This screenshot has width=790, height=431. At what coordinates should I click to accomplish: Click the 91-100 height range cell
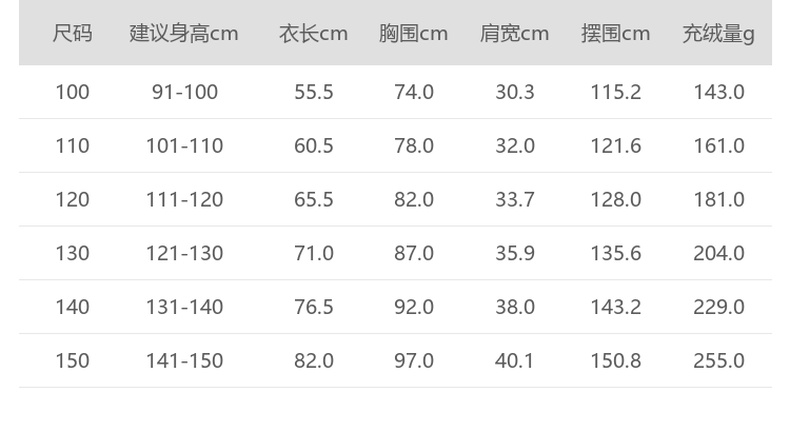[184, 92]
